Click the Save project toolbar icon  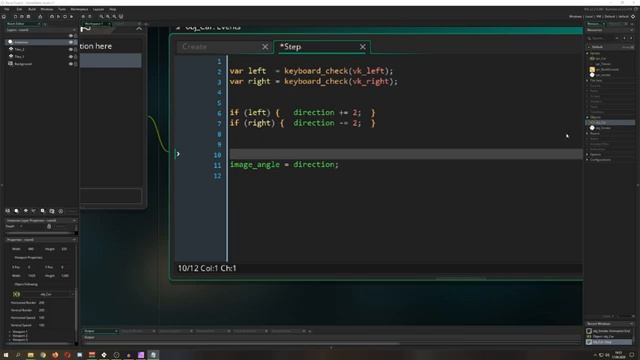coord(29,17)
